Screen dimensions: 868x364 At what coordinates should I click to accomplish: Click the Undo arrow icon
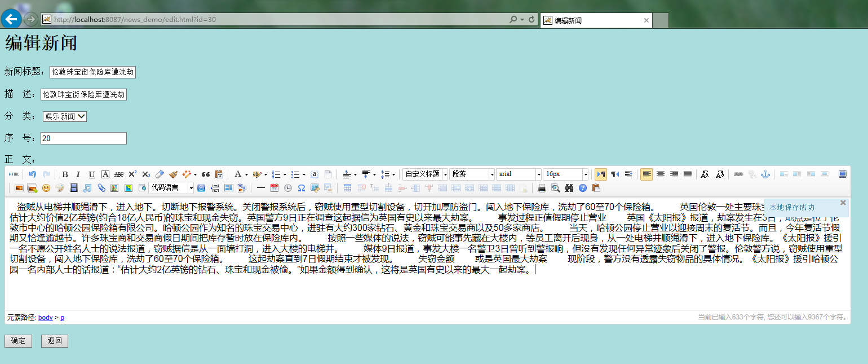[33, 174]
